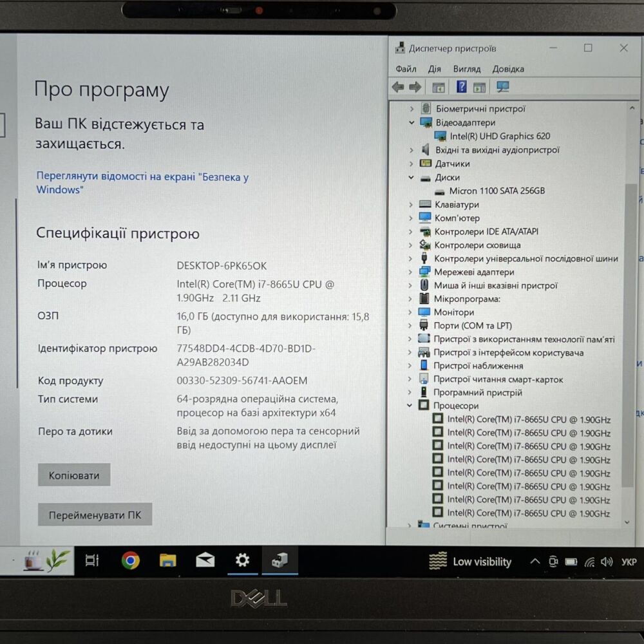Open the Mail app from the taskbar
Screen dimensions: 644x644
click(205, 560)
